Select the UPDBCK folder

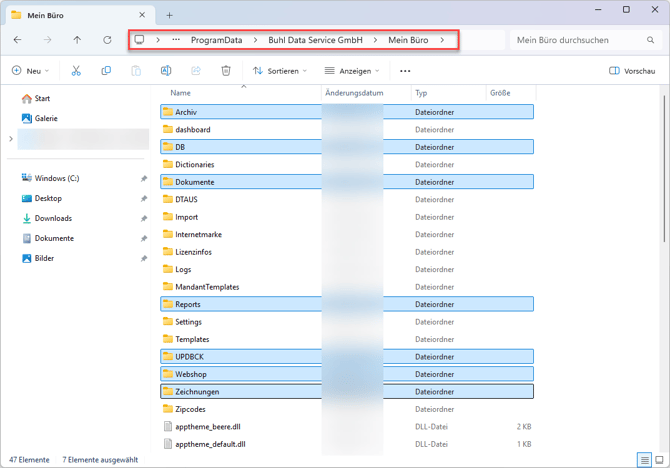click(x=347, y=357)
